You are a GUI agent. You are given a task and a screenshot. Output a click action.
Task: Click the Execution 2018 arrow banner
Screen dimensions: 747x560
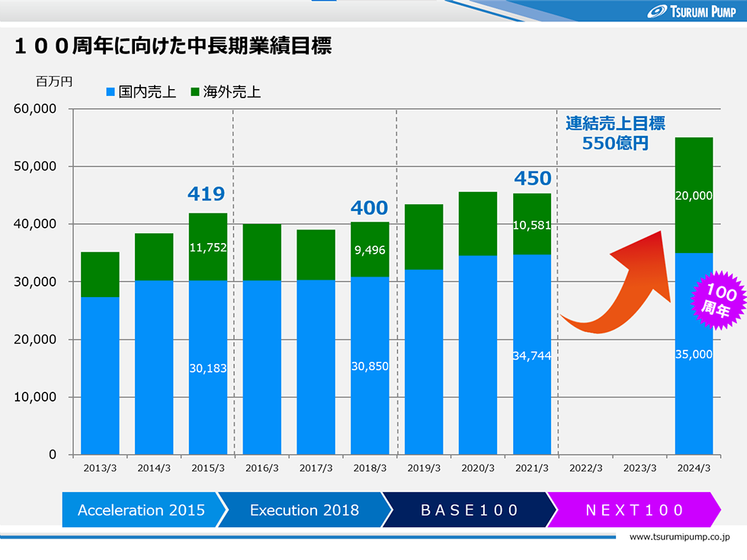pos(304,510)
